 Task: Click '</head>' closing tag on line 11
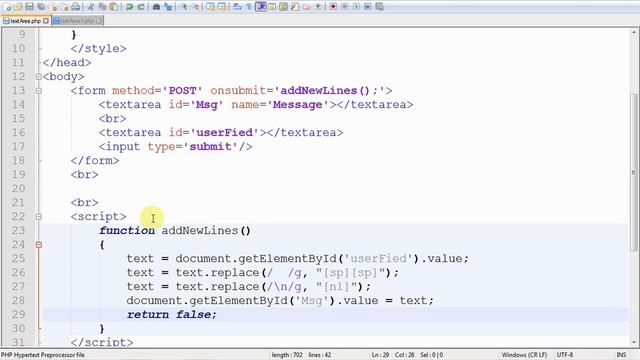(67, 62)
